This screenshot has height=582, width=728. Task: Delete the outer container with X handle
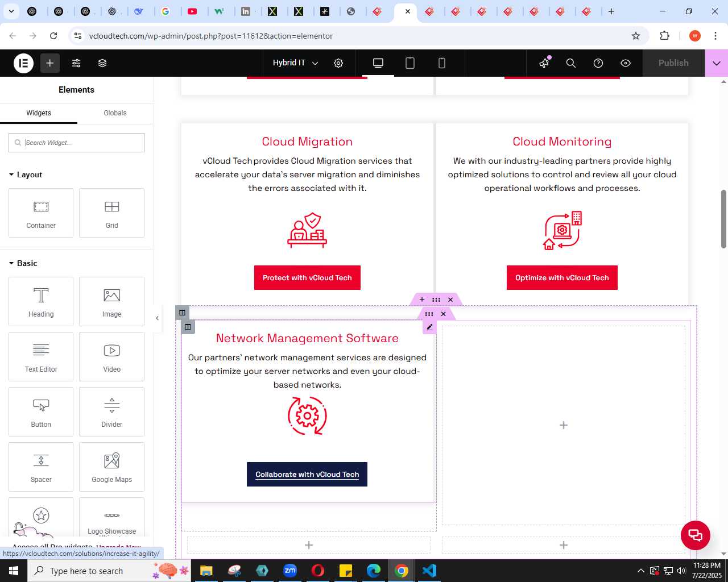(x=450, y=300)
